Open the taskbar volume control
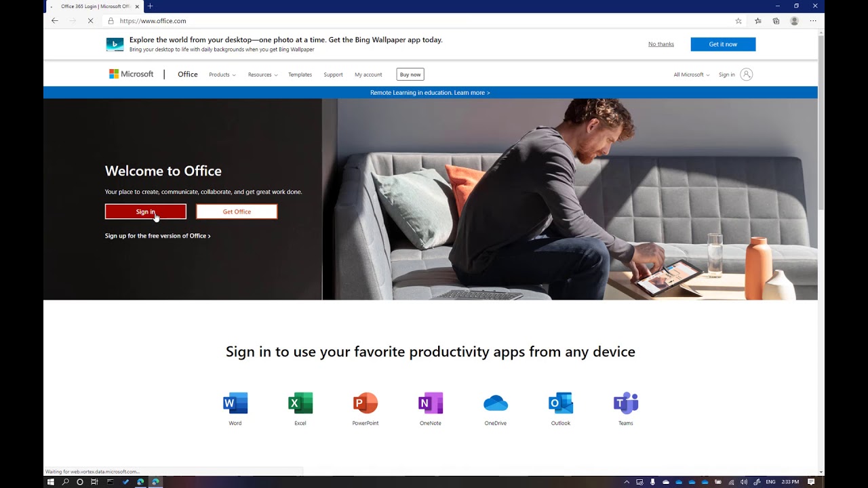 pos(744,482)
